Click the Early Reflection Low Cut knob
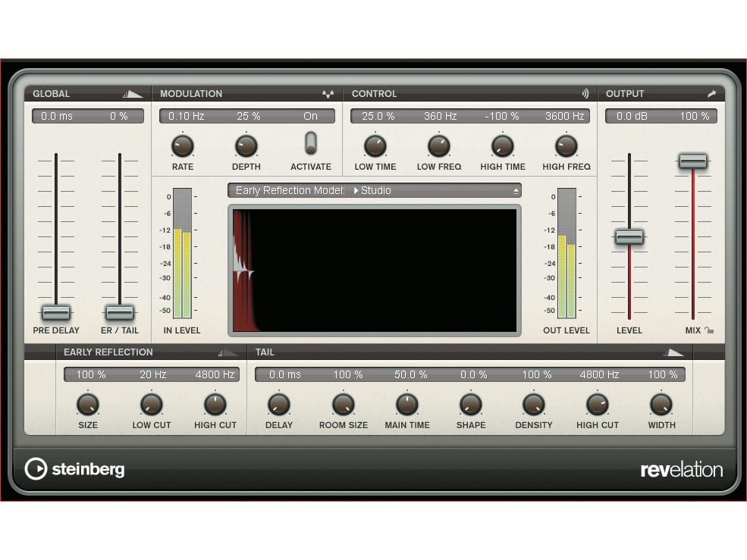The width and height of the screenshot is (747, 560). pyautogui.click(x=152, y=405)
